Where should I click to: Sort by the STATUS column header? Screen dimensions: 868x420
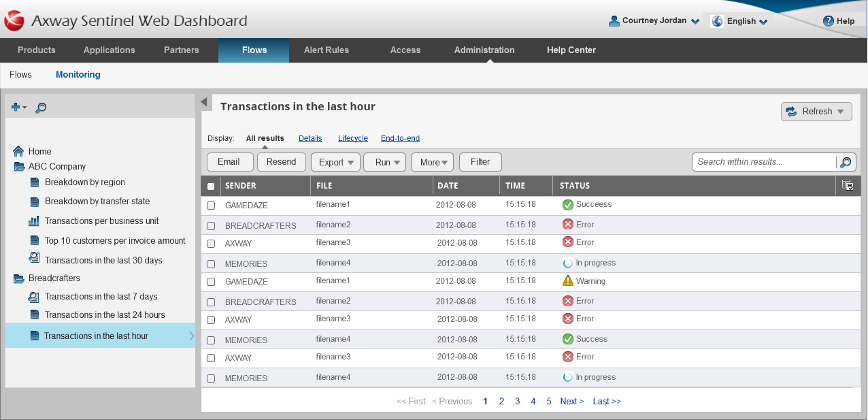[x=575, y=186]
